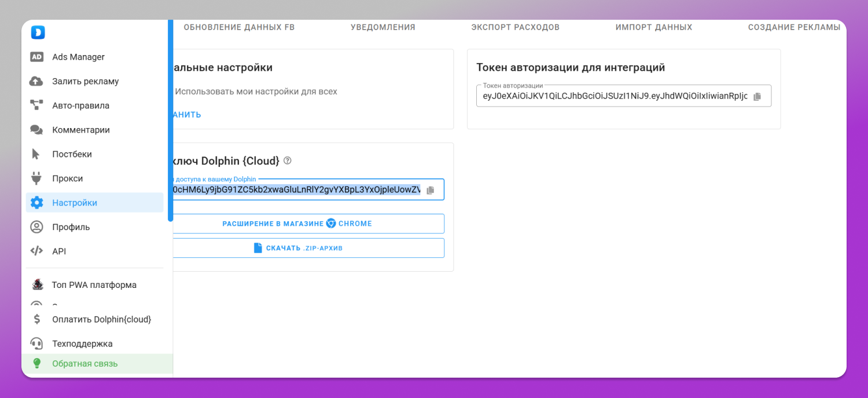Click Скачать .zip-архив button
The width and height of the screenshot is (868, 398).
coord(304,248)
